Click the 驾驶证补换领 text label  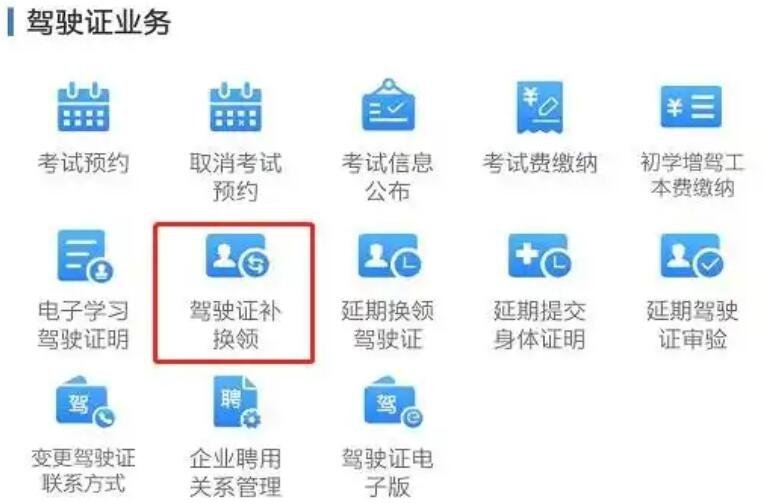(x=235, y=325)
